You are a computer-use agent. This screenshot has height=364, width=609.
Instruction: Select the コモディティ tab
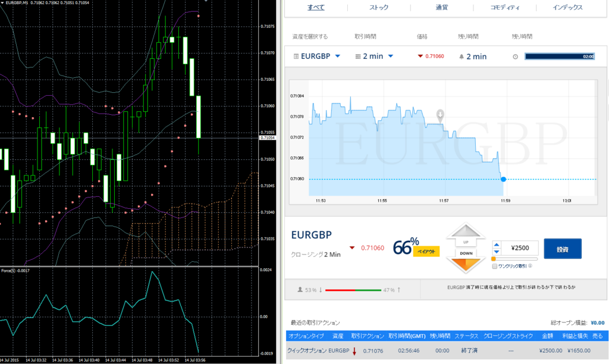[x=504, y=7]
